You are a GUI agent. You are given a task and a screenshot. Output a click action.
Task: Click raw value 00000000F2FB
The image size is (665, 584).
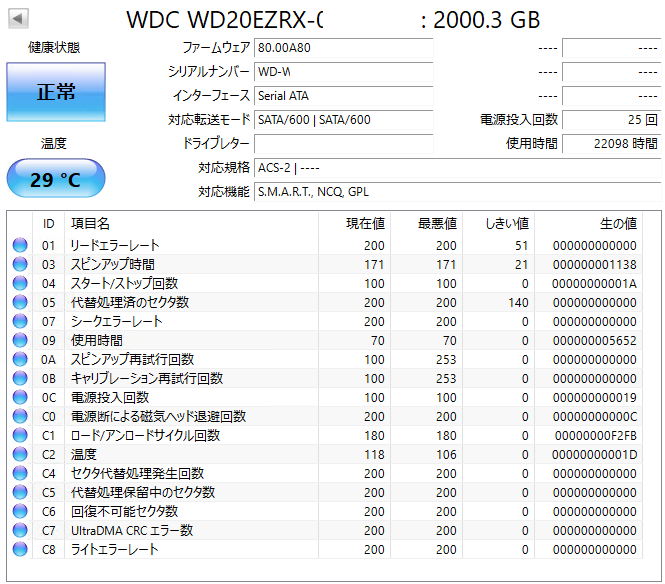tap(595, 436)
